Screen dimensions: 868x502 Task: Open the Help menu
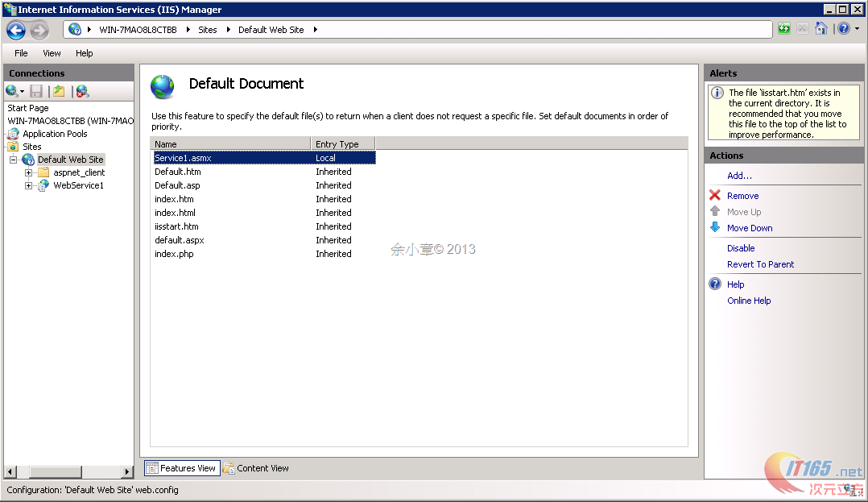coord(84,53)
